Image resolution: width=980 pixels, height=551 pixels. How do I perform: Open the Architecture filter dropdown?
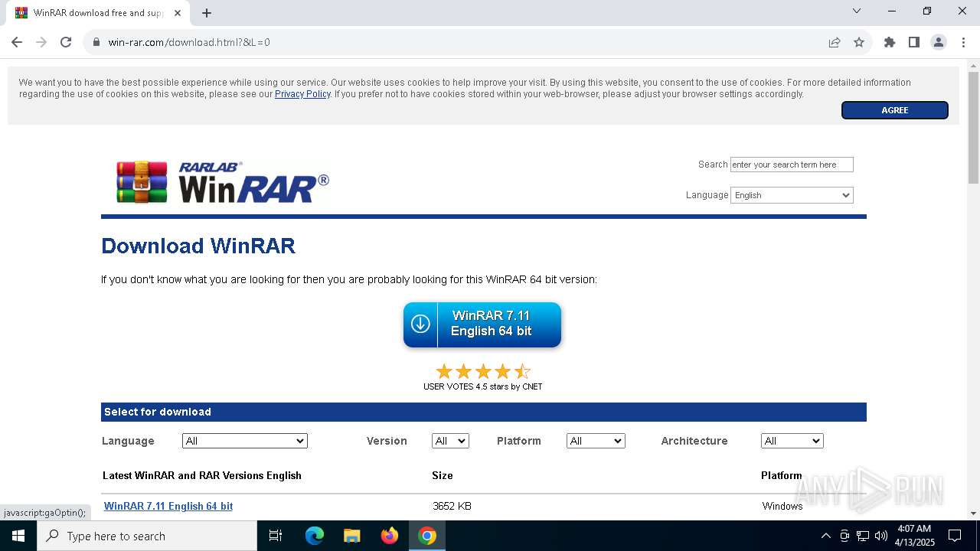tap(792, 441)
